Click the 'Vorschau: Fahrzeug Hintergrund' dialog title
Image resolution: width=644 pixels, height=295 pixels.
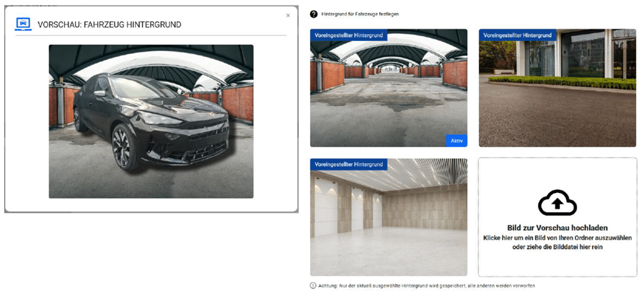109,25
